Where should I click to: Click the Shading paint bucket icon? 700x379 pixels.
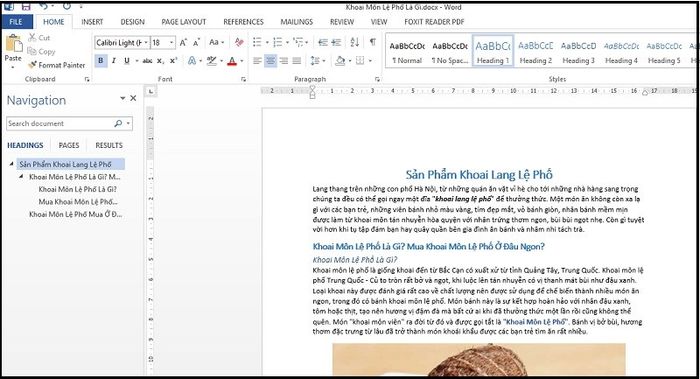(340, 61)
